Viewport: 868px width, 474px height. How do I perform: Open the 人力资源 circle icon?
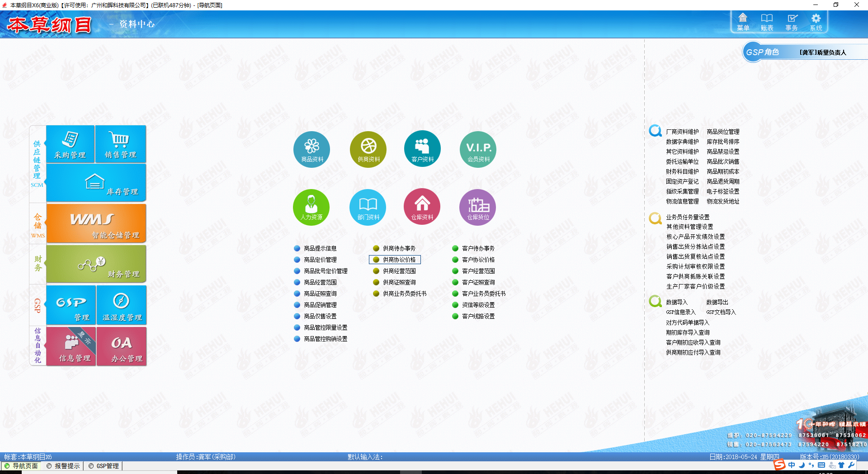coord(311,207)
